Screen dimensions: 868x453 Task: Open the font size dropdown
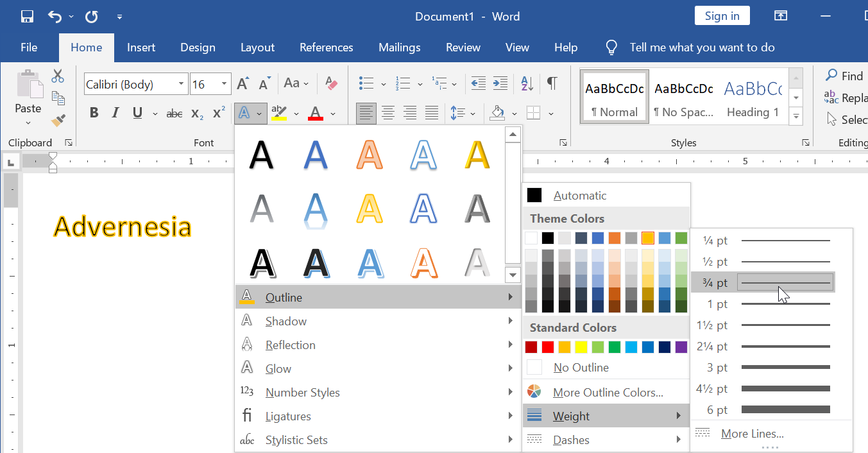pos(225,84)
